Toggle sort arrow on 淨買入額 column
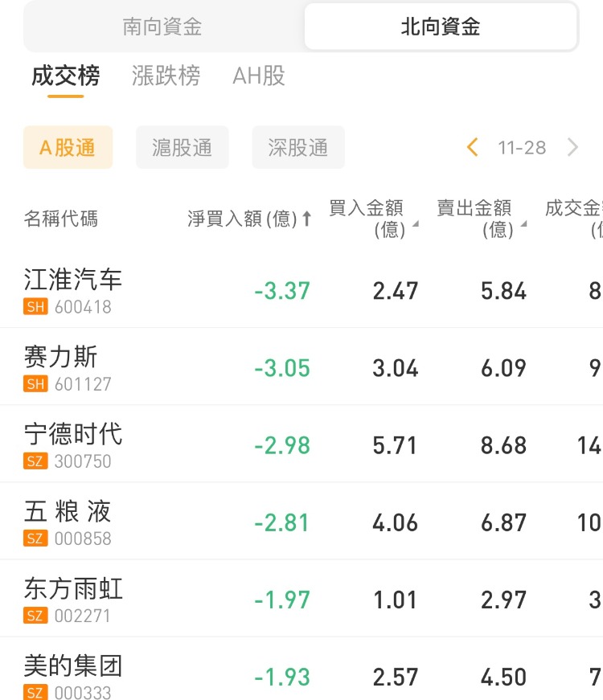This screenshot has width=603, height=700. pyautogui.click(x=306, y=219)
